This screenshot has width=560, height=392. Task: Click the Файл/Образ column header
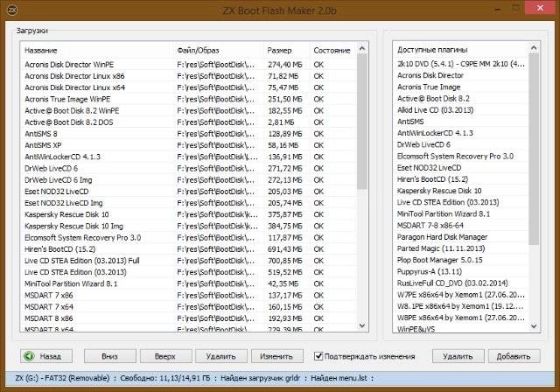pos(218,51)
